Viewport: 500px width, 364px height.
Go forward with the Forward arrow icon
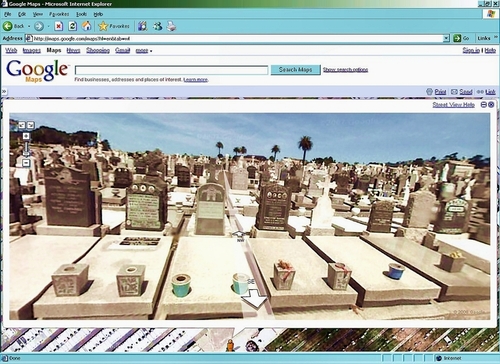click(x=39, y=26)
